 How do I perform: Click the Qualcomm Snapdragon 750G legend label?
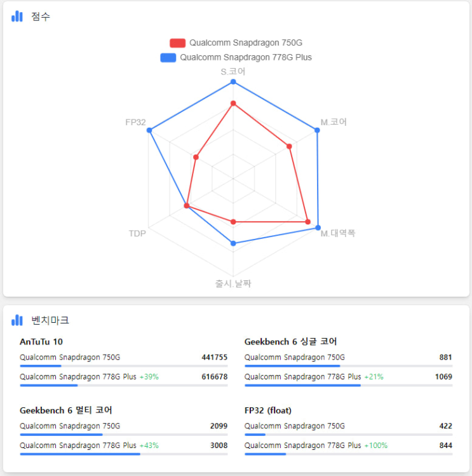[x=245, y=43]
